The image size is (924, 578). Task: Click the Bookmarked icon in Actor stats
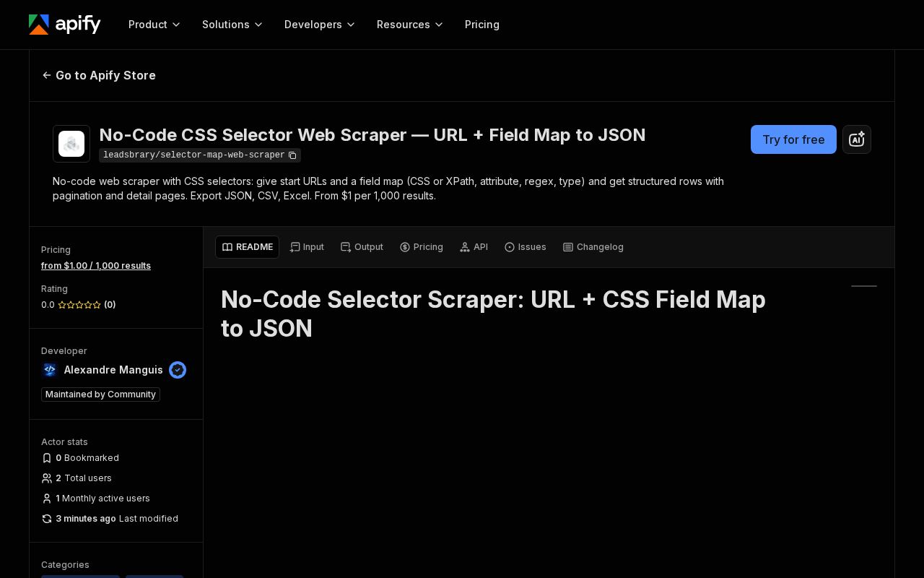[47, 458]
